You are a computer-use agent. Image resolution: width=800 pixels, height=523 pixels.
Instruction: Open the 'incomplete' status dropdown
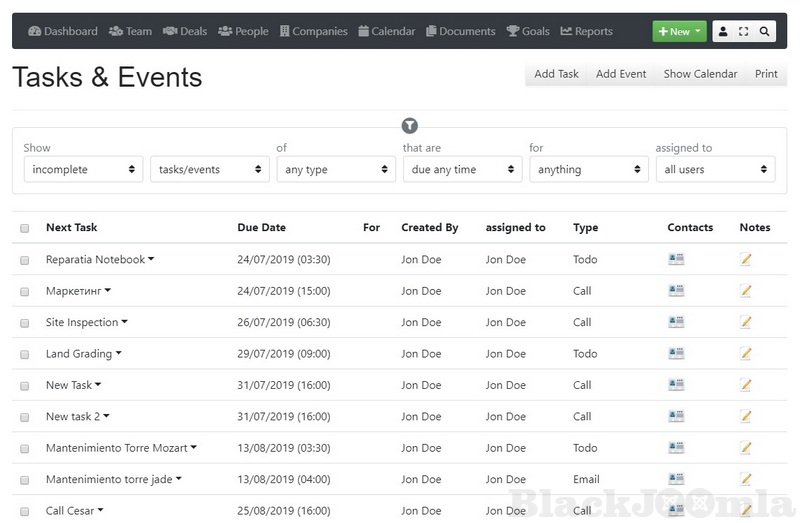[83, 170]
